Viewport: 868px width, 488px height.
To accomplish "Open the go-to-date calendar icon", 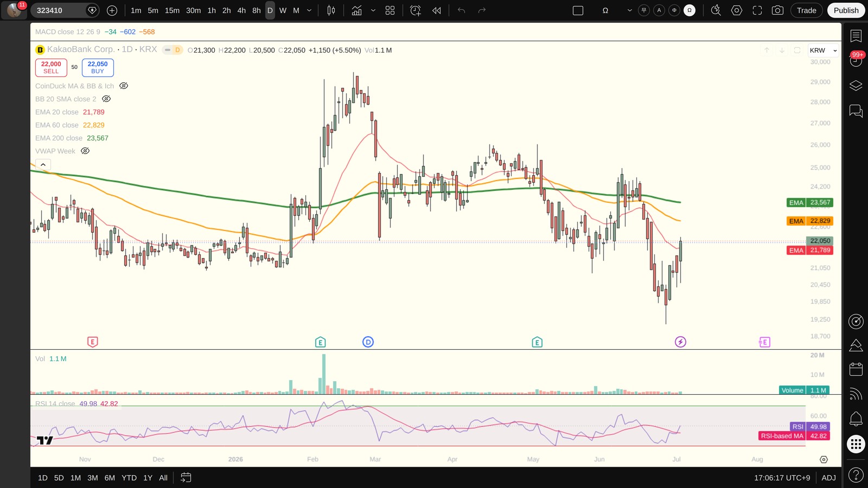I will [x=186, y=478].
